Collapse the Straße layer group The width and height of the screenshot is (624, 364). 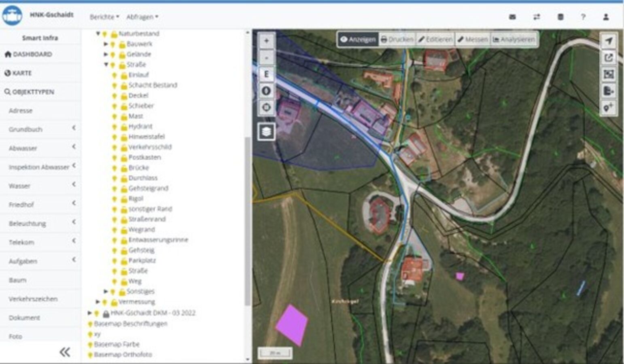[106, 65]
